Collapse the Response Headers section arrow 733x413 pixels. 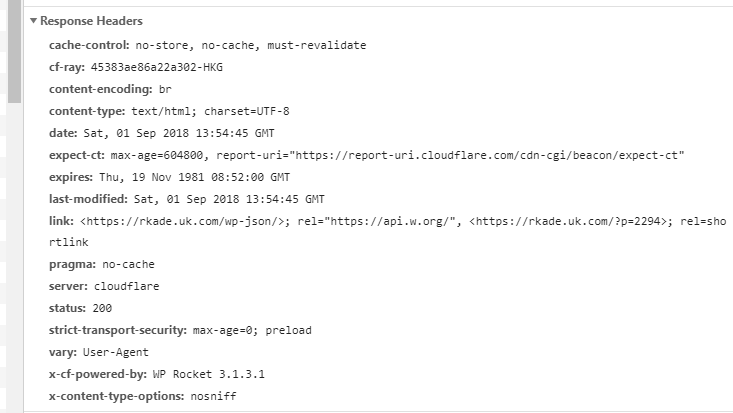coord(33,21)
